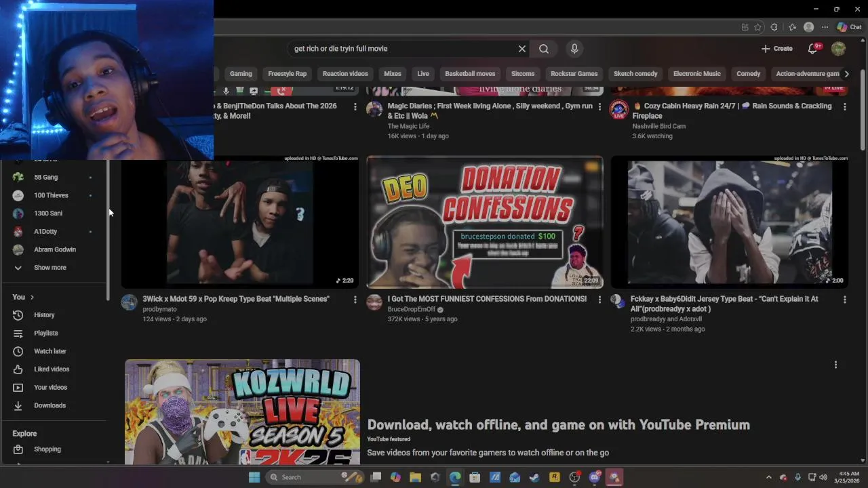Click the magnifier search button
The height and width of the screenshot is (488, 868).
[x=544, y=49]
